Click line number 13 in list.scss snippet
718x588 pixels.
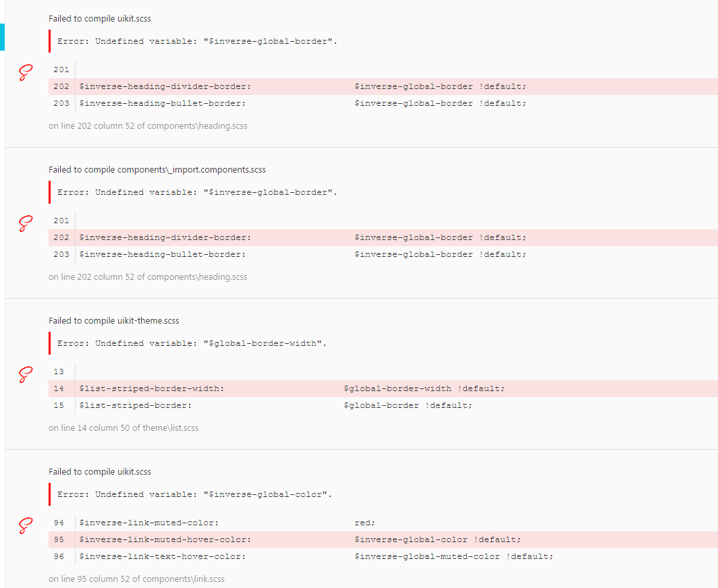[59, 372]
